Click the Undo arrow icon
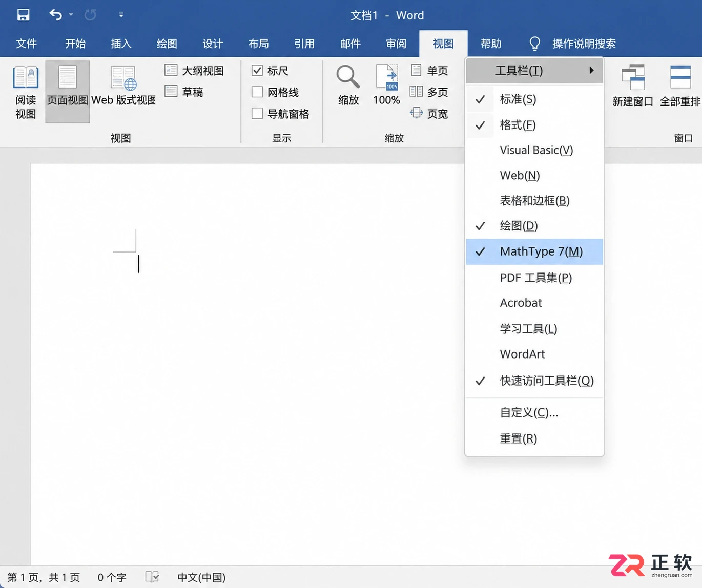 point(56,15)
